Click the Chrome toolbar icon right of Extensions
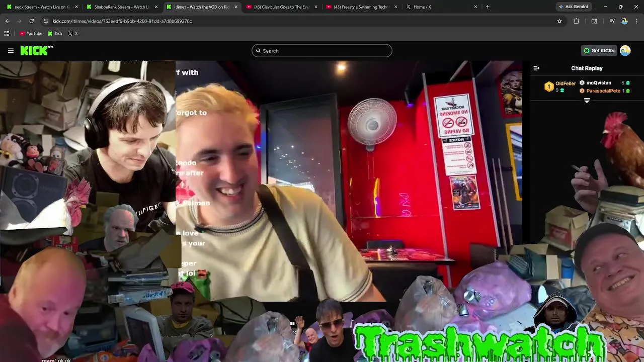The image size is (644, 362). click(594, 21)
